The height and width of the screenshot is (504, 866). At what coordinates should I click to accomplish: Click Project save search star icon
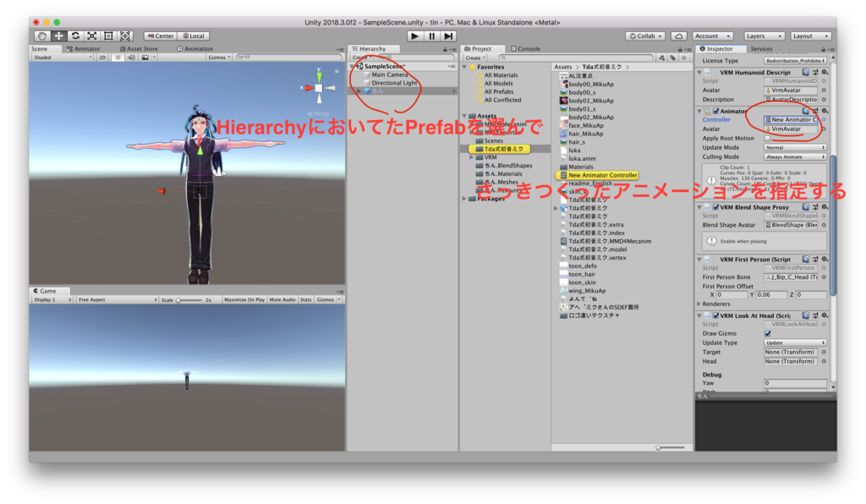coord(684,58)
